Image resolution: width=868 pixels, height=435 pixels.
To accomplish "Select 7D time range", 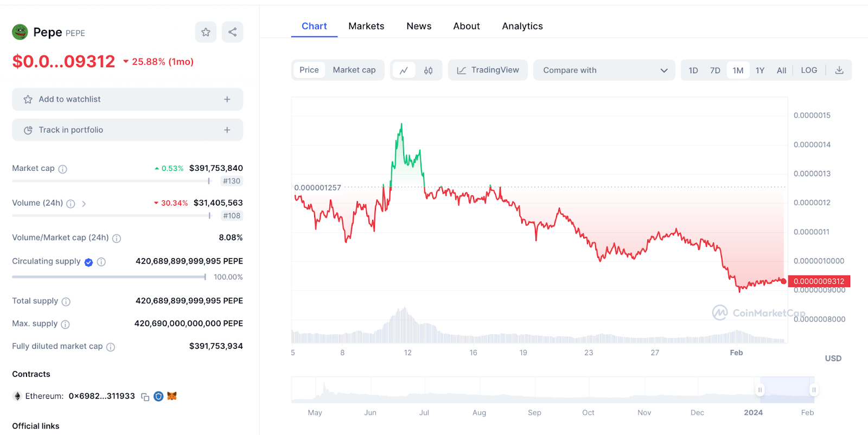I will [715, 70].
